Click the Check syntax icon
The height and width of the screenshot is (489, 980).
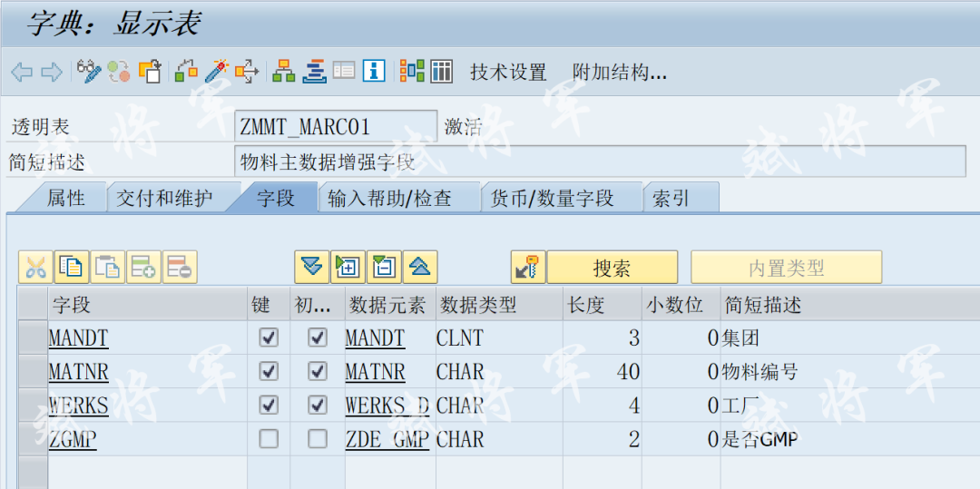(186, 71)
